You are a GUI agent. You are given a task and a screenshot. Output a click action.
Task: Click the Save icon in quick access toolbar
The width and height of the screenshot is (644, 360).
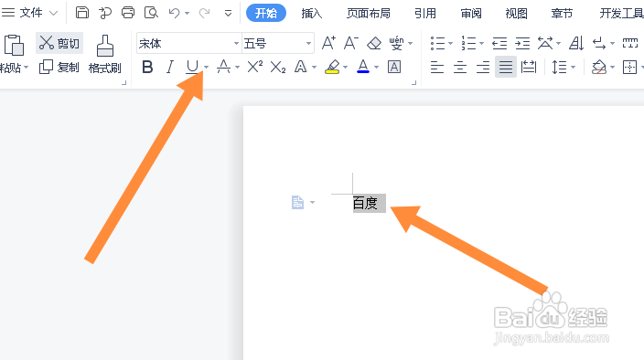(82, 13)
